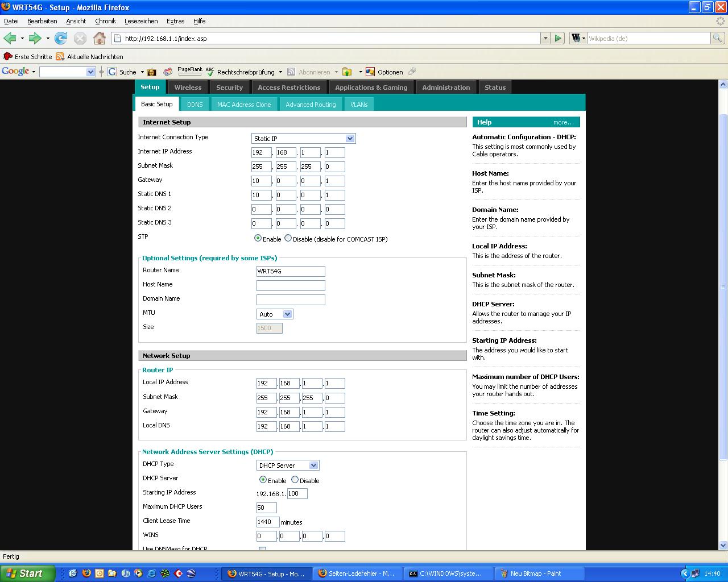Click the Google toolbar bookmark folder icon
728x582 pixels.
click(347, 72)
